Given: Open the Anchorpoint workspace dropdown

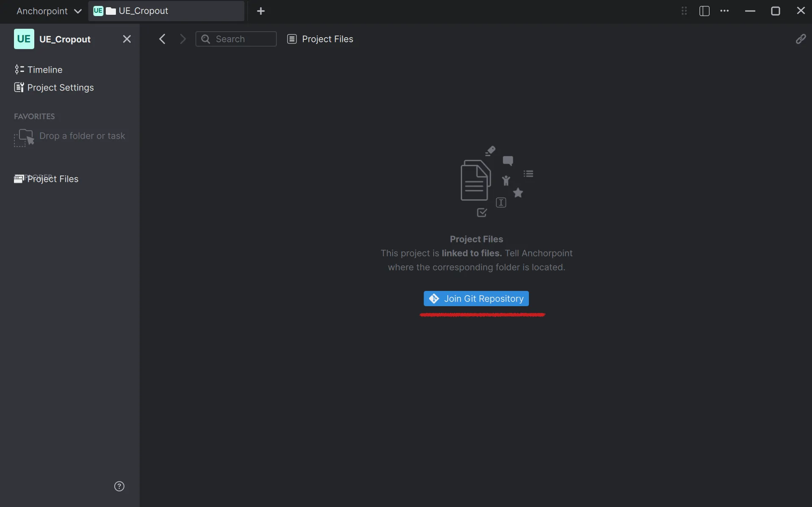Looking at the screenshot, I should [48, 11].
